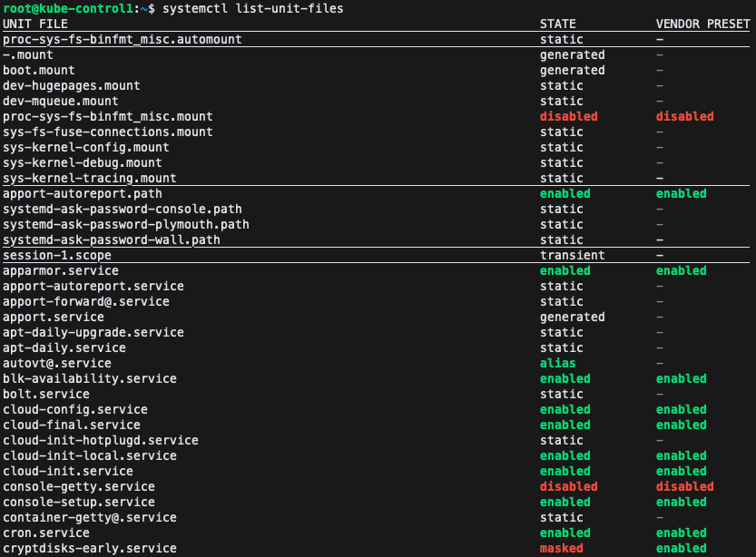This screenshot has width=756, height=557.
Task: Select 'console-getty.service' unit name
Action: [79, 486]
